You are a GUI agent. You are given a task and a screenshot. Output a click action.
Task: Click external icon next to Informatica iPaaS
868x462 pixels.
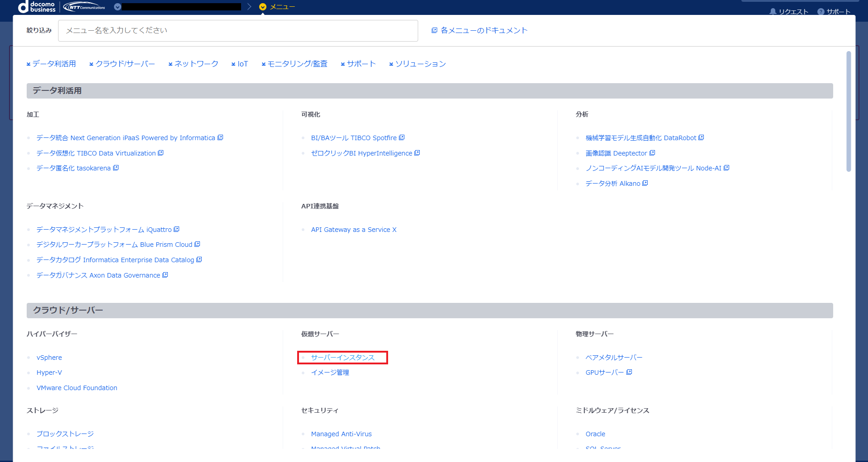click(x=220, y=137)
